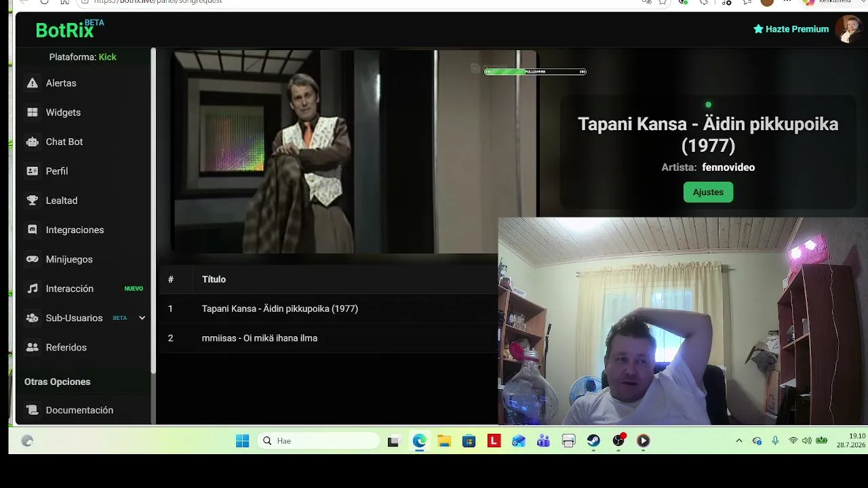The image size is (868, 488).
Task: Click the red L app taskbar icon
Action: pos(494,441)
